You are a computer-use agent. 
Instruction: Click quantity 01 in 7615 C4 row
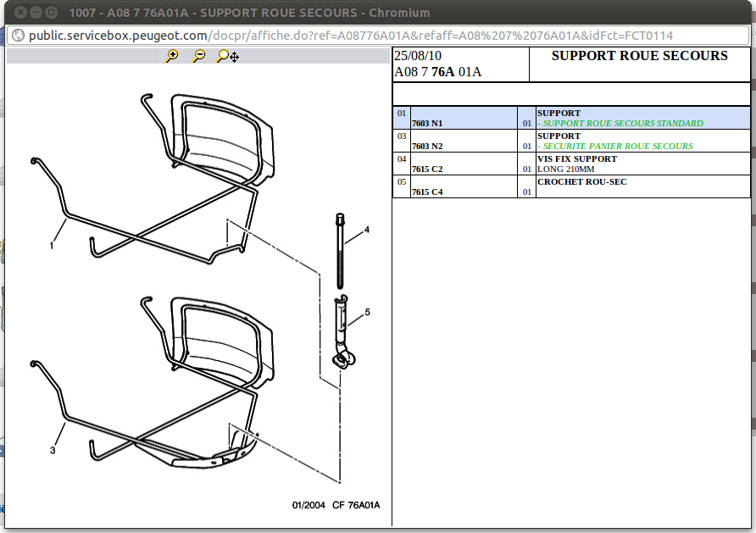coord(527,192)
